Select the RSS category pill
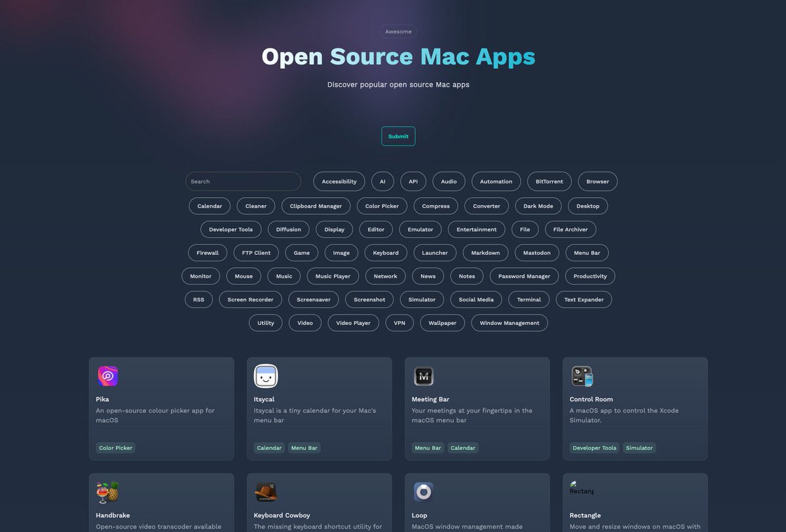The image size is (786, 532). [198, 299]
